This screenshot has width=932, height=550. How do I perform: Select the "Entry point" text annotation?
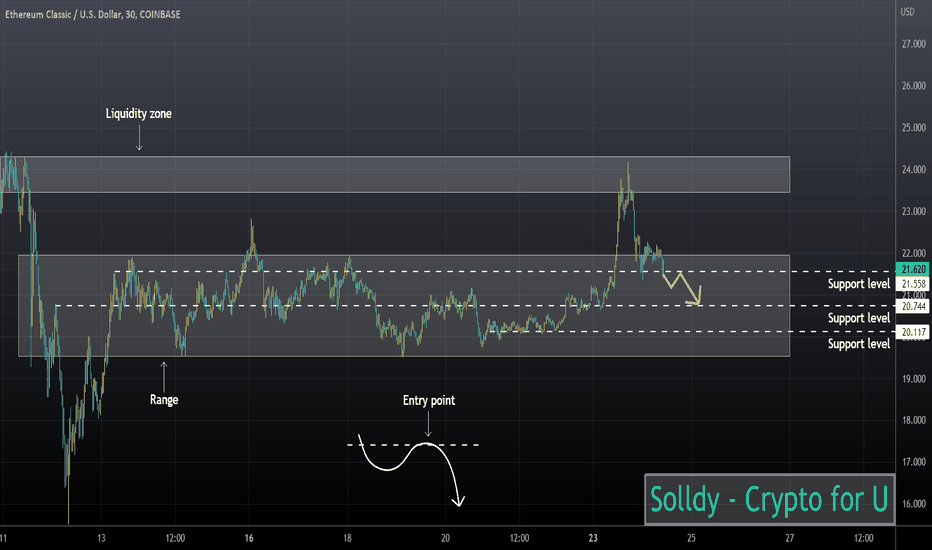coord(429,401)
